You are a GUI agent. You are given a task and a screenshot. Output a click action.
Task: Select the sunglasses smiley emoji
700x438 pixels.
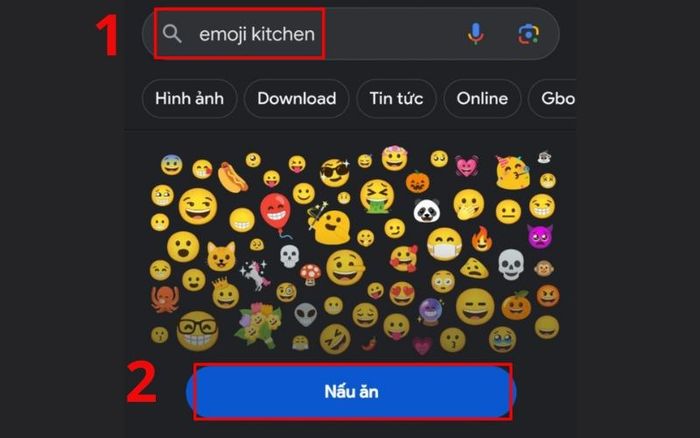(x=335, y=172)
